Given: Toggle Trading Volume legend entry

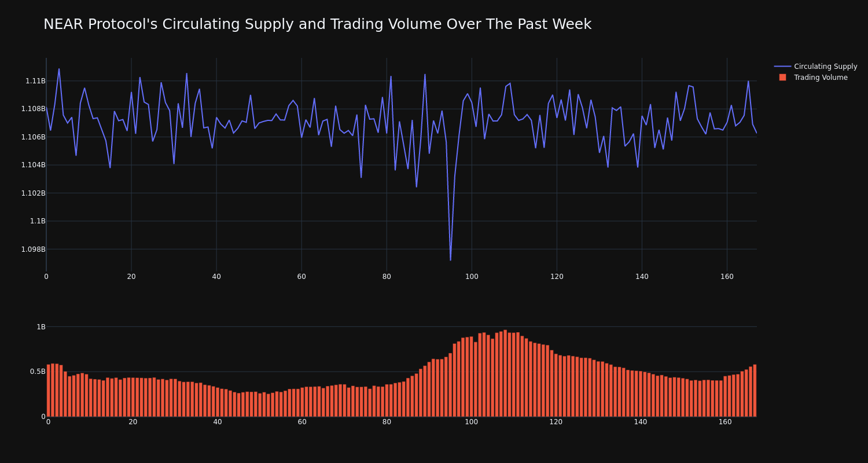Looking at the screenshot, I should (813, 78).
